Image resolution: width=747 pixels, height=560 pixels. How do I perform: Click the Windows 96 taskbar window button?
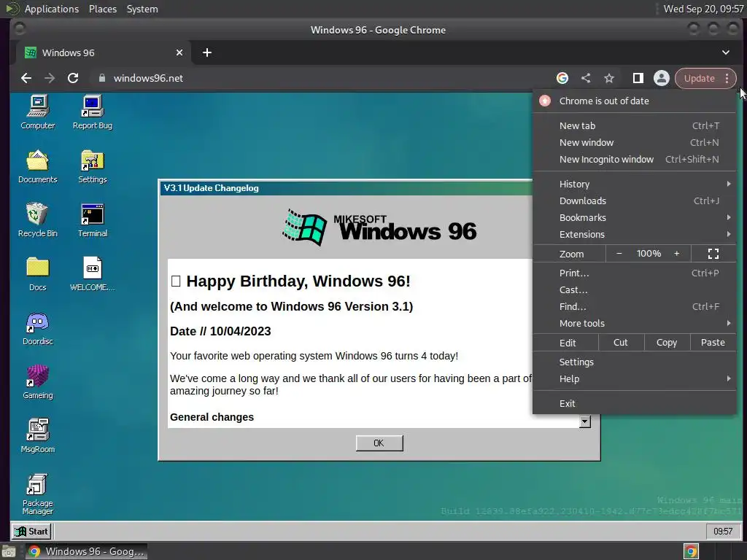tap(86, 551)
